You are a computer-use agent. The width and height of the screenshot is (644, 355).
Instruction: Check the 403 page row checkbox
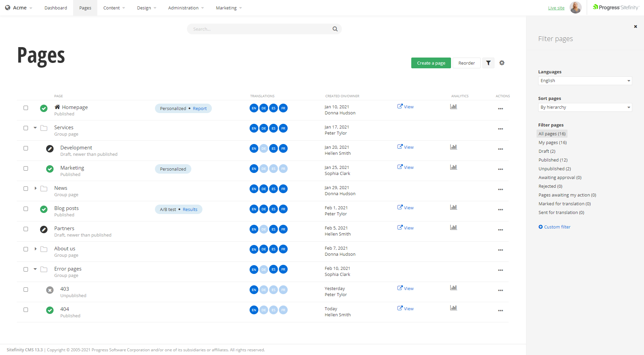click(26, 290)
